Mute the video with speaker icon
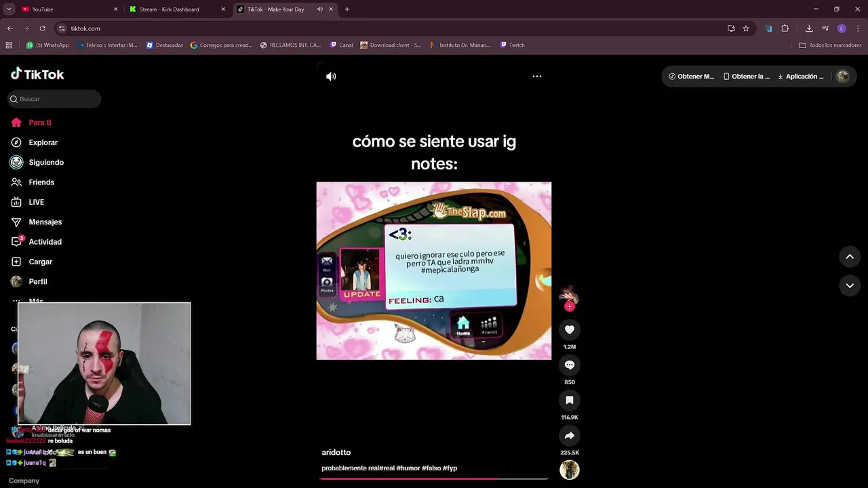 [x=331, y=77]
